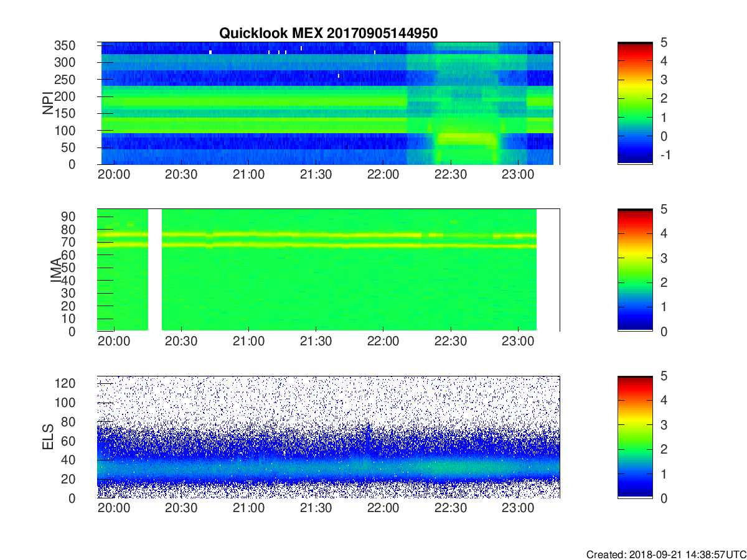The width and height of the screenshot is (747, 560).
Task: Click the 21:30 time label under IMA plot
Action: [x=316, y=342]
